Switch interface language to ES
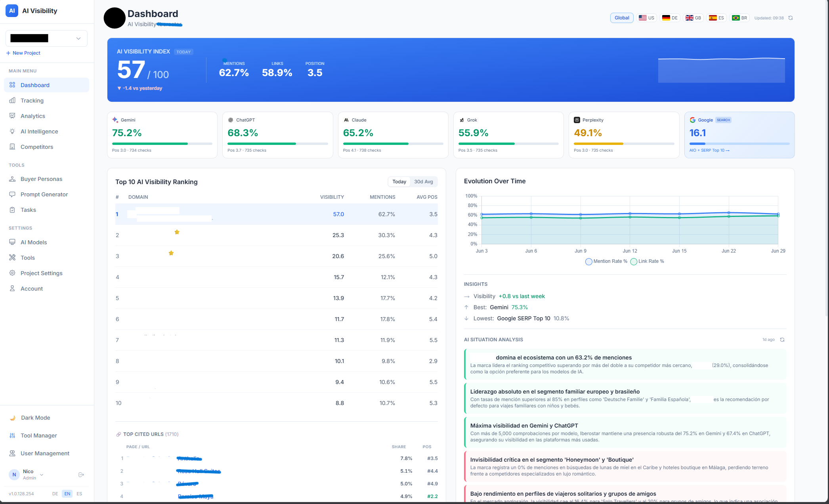The image size is (829, 504). [79, 494]
